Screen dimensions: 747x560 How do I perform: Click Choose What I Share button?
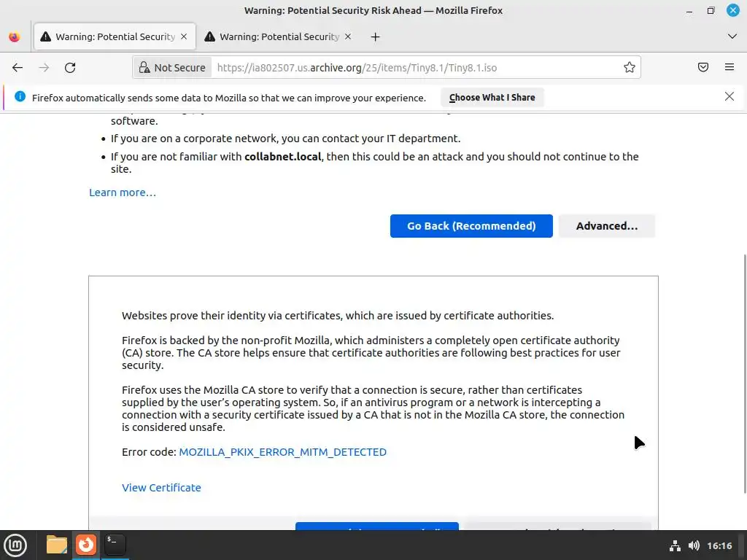[x=492, y=97]
